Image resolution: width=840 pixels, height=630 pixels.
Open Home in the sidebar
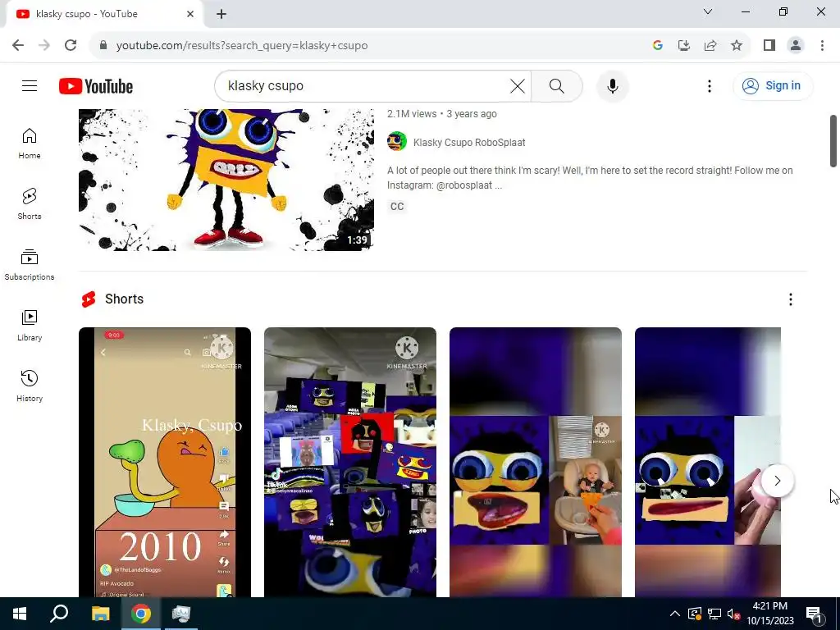pyautogui.click(x=30, y=144)
